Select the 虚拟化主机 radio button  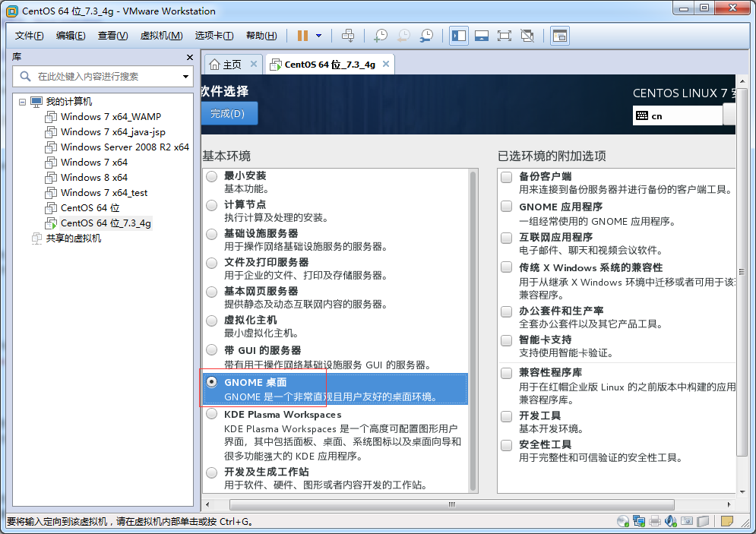pos(212,321)
